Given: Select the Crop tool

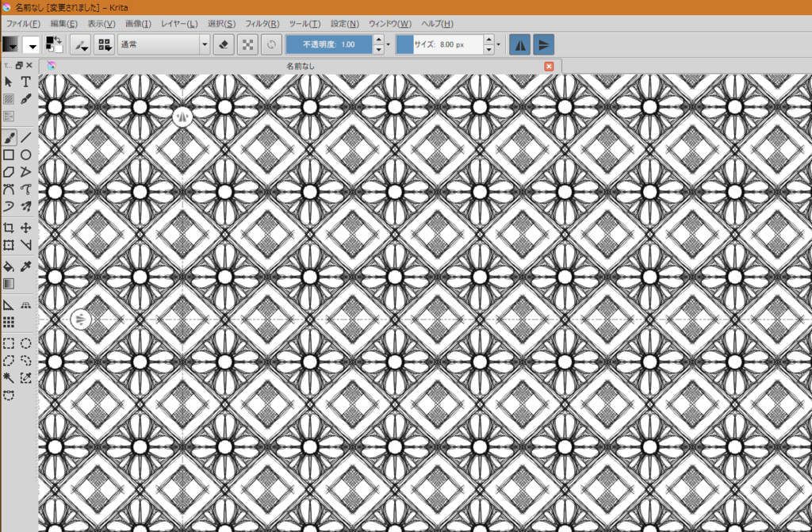Looking at the screenshot, I should coord(9,228).
